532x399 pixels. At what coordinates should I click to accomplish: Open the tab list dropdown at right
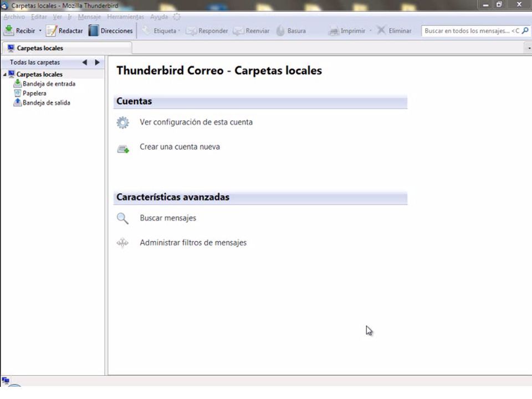[529, 48]
